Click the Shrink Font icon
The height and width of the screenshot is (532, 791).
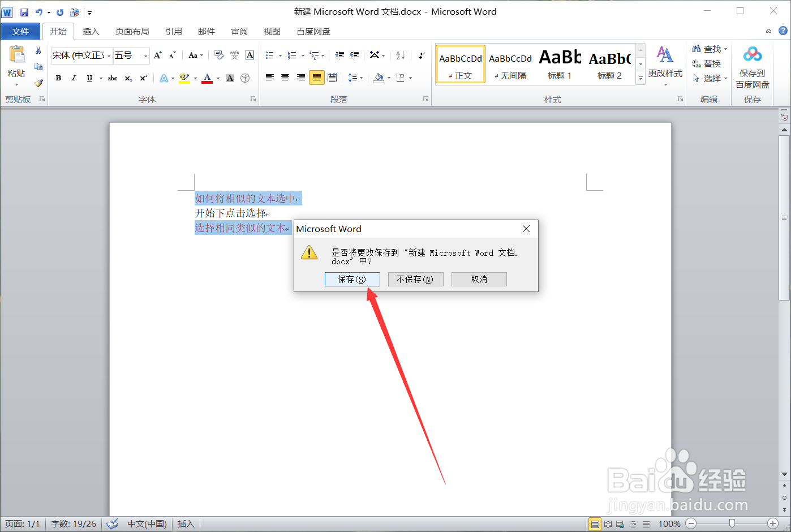[x=173, y=55]
